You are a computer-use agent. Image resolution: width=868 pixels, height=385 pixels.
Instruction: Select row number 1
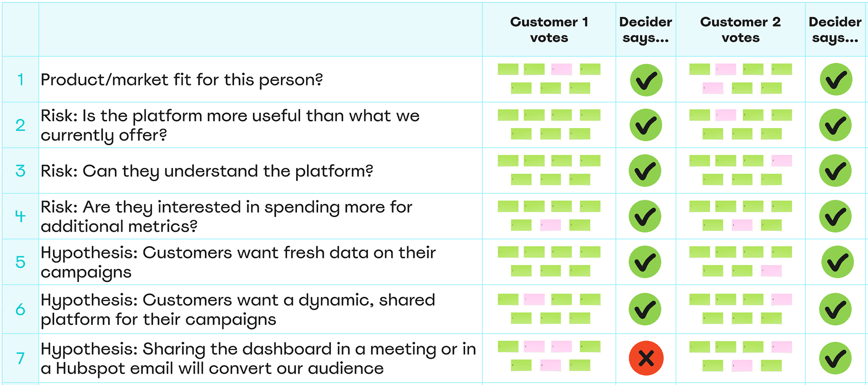click(20, 80)
